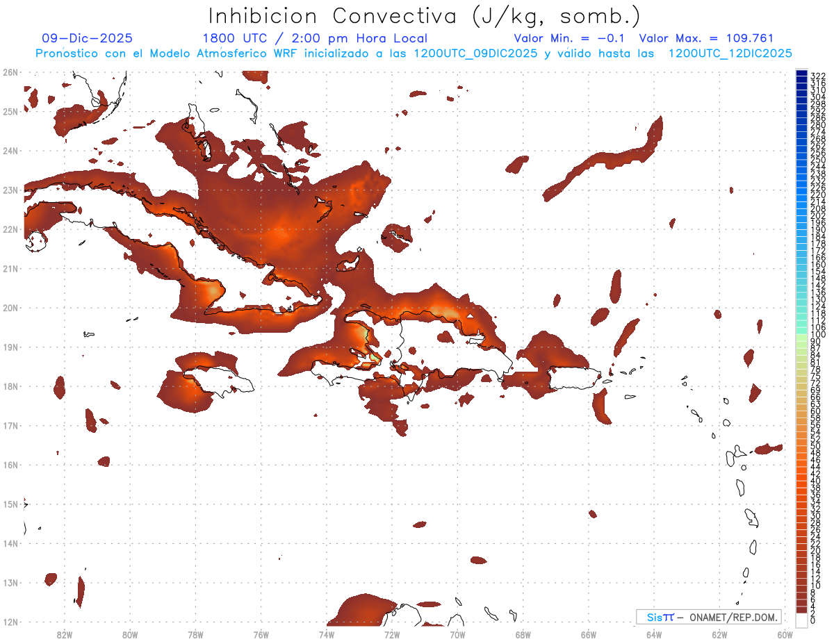The width and height of the screenshot is (834, 644).
Task: Click the "19N" latitude label
Action: pyautogui.click(x=10, y=347)
